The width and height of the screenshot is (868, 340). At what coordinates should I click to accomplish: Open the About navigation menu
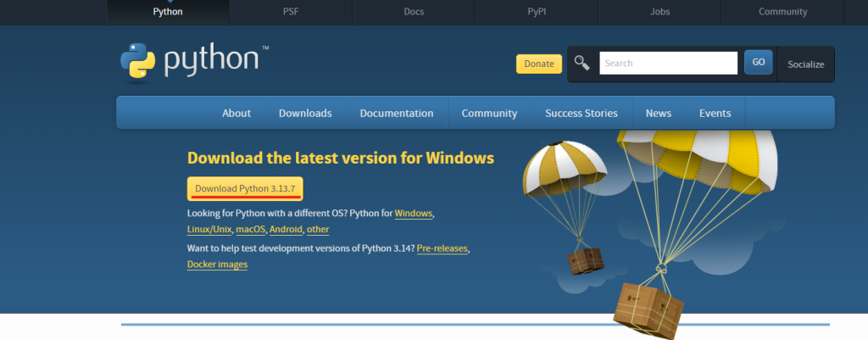236,113
